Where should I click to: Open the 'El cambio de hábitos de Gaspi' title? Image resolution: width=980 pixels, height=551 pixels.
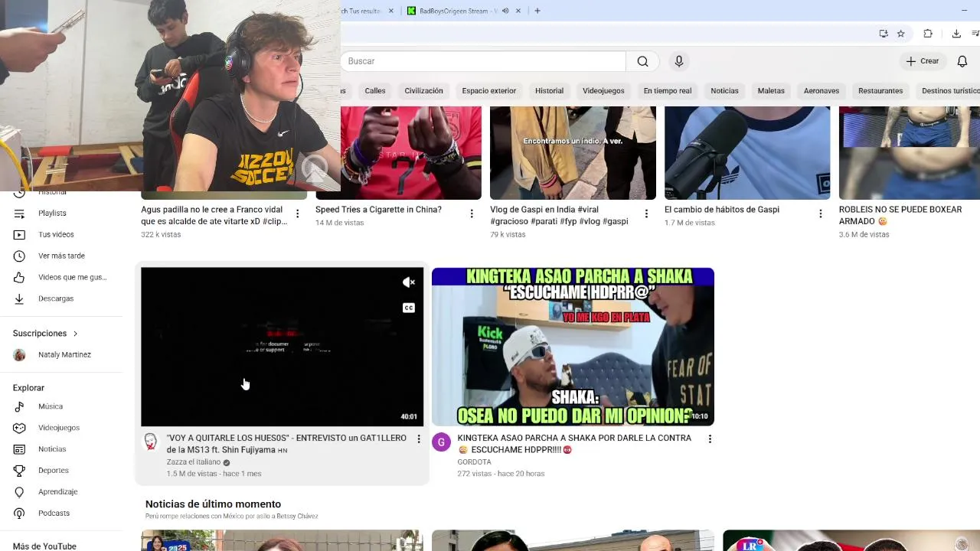pyautogui.click(x=722, y=210)
